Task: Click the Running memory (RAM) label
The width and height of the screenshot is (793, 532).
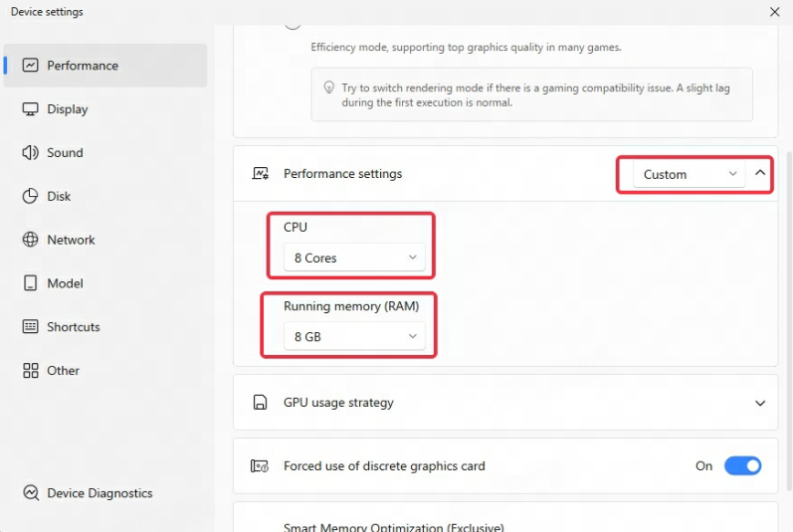Action: click(x=351, y=306)
